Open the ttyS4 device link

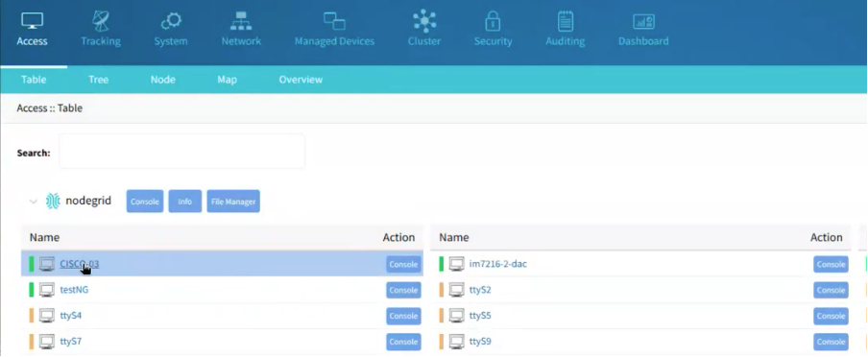point(71,316)
